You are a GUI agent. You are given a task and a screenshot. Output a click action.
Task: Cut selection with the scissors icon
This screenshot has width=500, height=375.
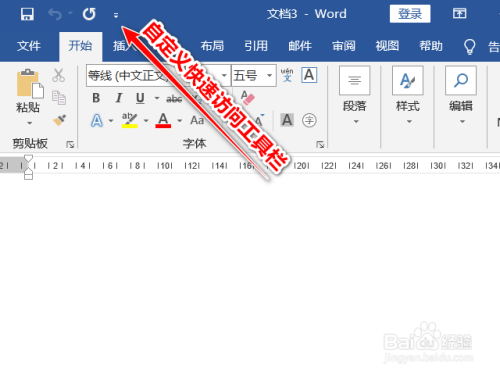pos(59,75)
